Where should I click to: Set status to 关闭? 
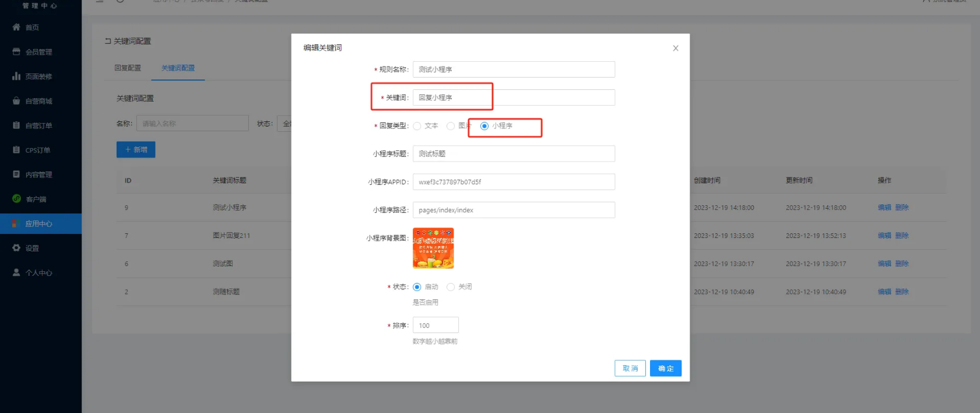pos(451,287)
